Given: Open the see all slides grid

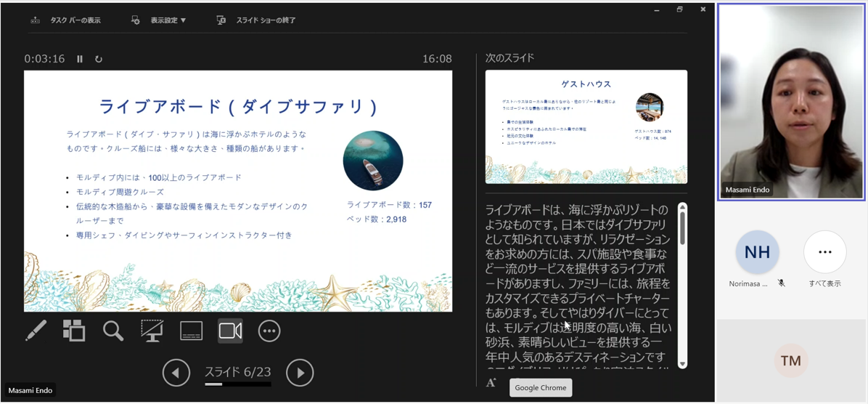Looking at the screenshot, I should pyautogui.click(x=74, y=331).
